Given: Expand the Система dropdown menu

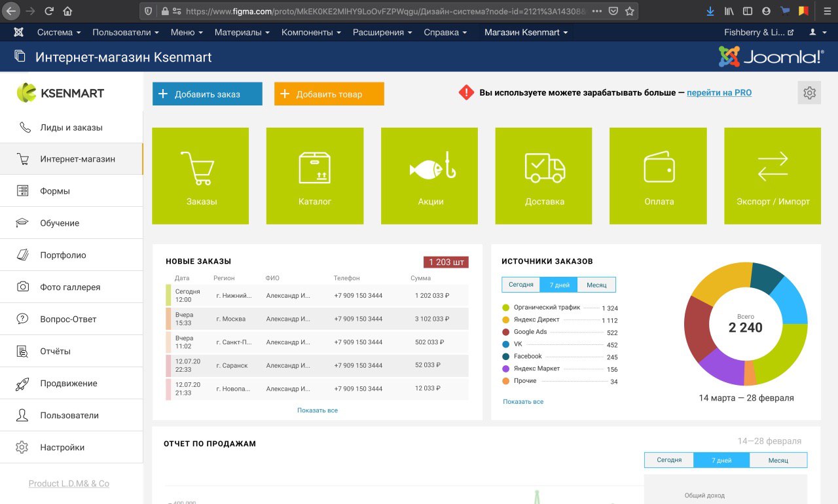Looking at the screenshot, I should click(x=59, y=32).
